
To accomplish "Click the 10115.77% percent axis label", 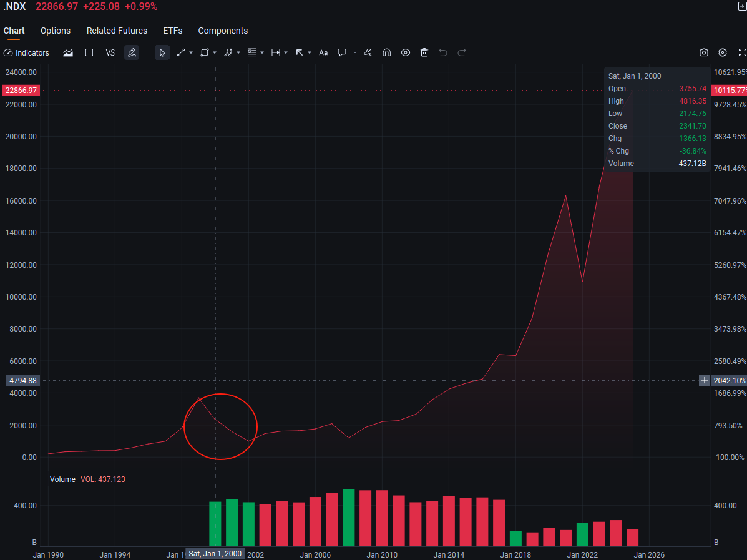I will 730,90.
